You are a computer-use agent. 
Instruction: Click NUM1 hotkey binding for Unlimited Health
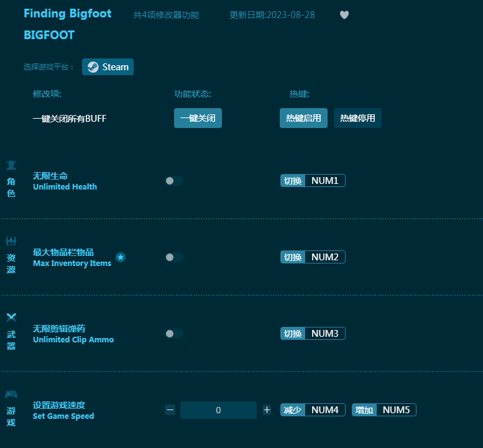[325, 181]
